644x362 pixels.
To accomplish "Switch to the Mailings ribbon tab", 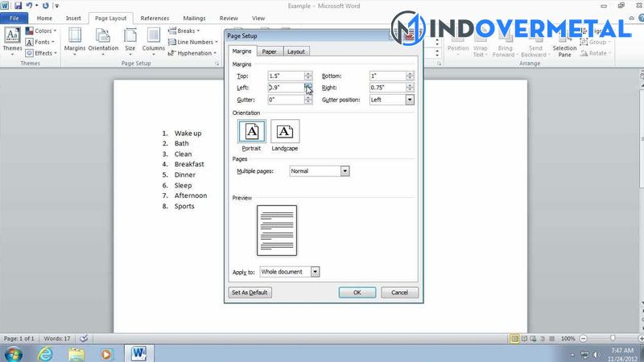I will [194, 18].
